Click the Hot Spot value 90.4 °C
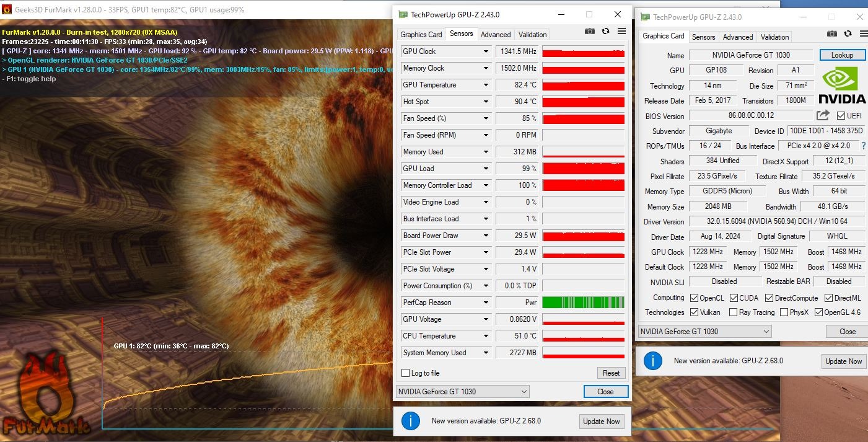The image size is (868, 442). point(518,102)
